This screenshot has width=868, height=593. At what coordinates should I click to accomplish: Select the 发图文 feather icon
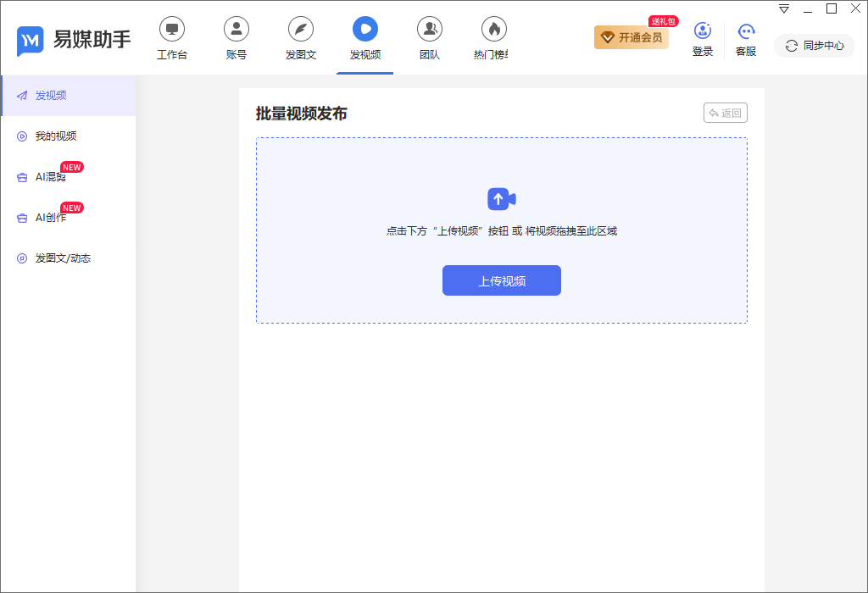pyautogui.click(x=301, y=30)
